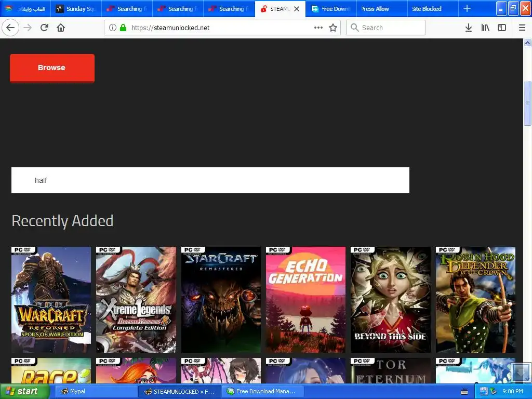The image size is (532, 399).
Task: Click the green secure padlock icon
Action: (x=123, y=28)
